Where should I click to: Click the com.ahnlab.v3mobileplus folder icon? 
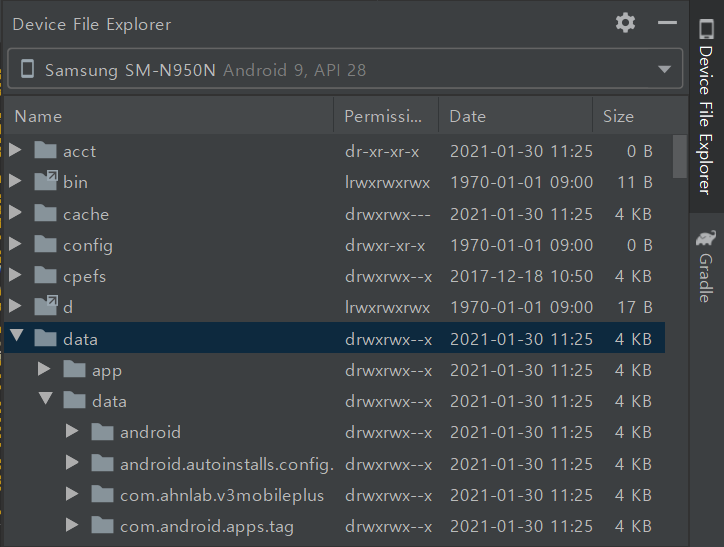coord(103,494)
